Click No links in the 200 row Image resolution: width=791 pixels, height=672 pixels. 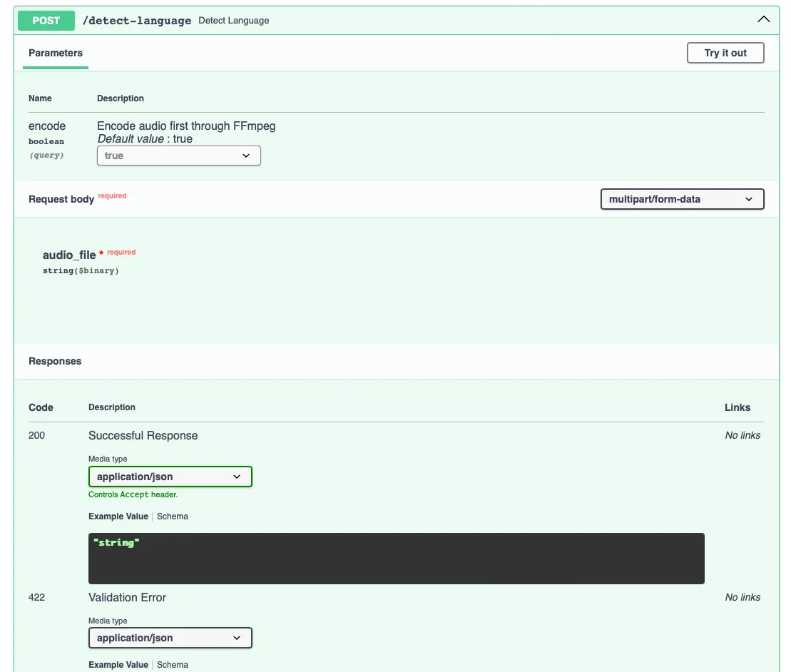pos(742,435)
